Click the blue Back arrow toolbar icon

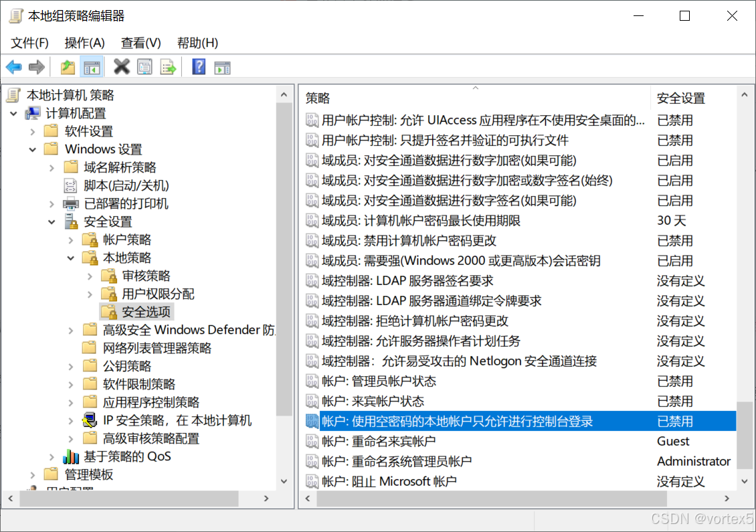[x=14, y=66]
